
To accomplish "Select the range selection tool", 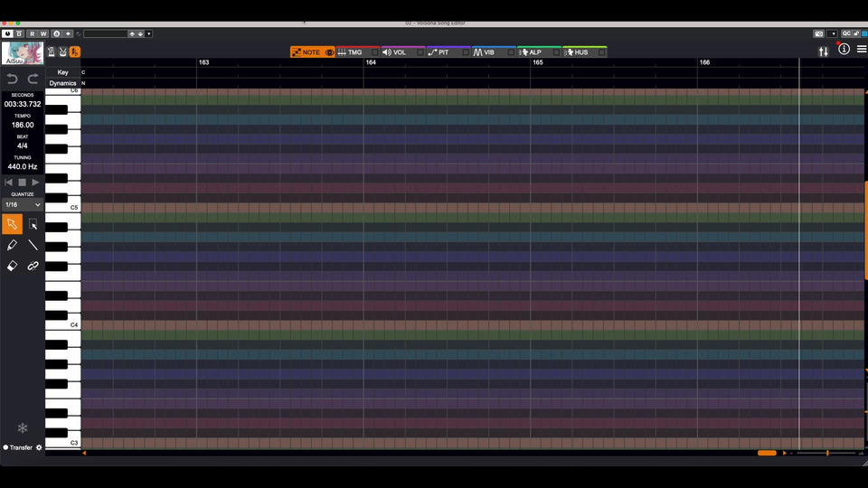I will point(33,224).
